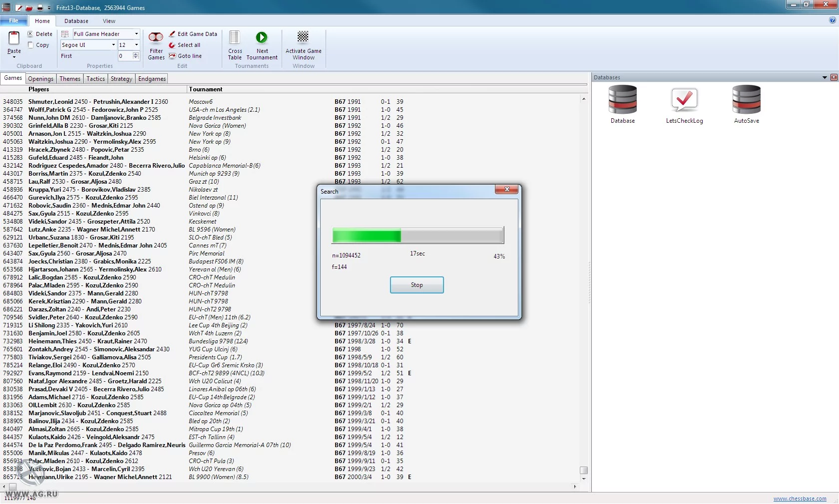Click the Goto line icon
839x504 pixels.
[x=172, y=56]
